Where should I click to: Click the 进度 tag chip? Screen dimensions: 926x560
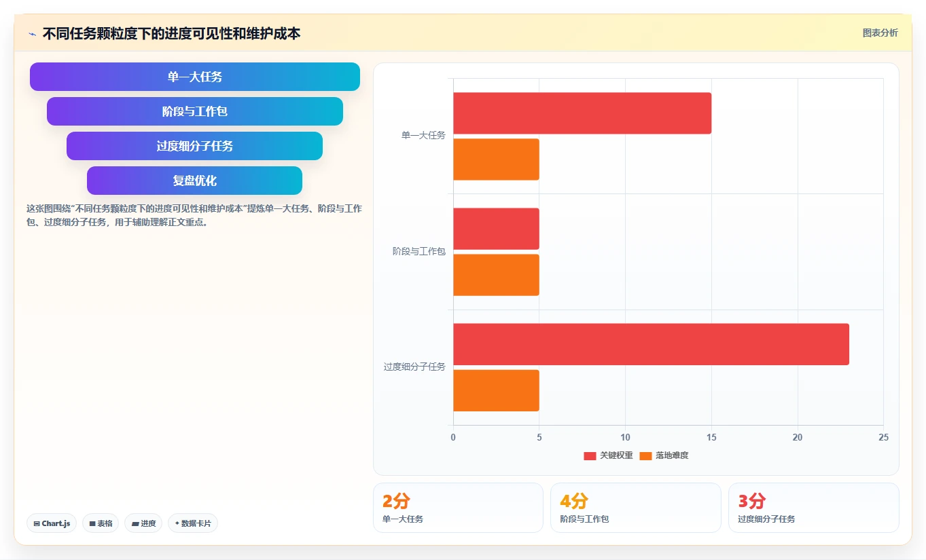pos(143,523)
